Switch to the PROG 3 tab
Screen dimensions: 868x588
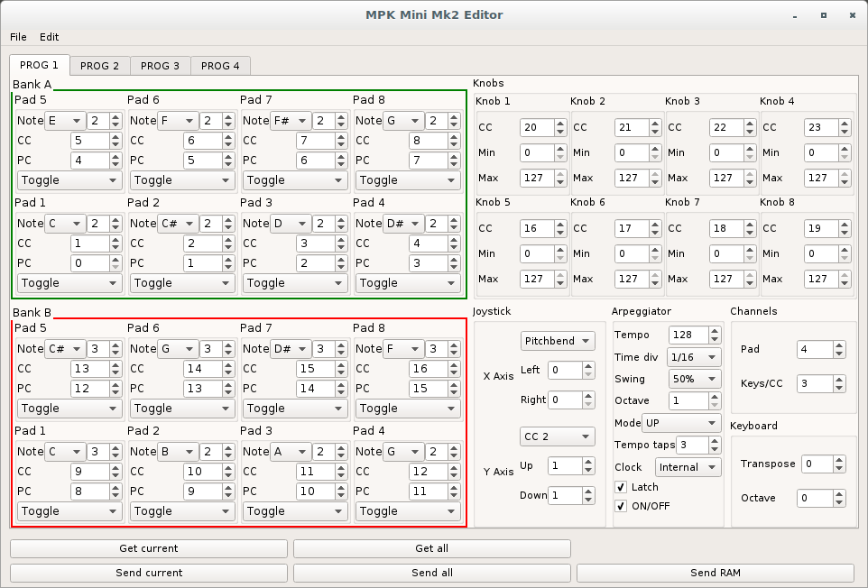click(160, 66)
